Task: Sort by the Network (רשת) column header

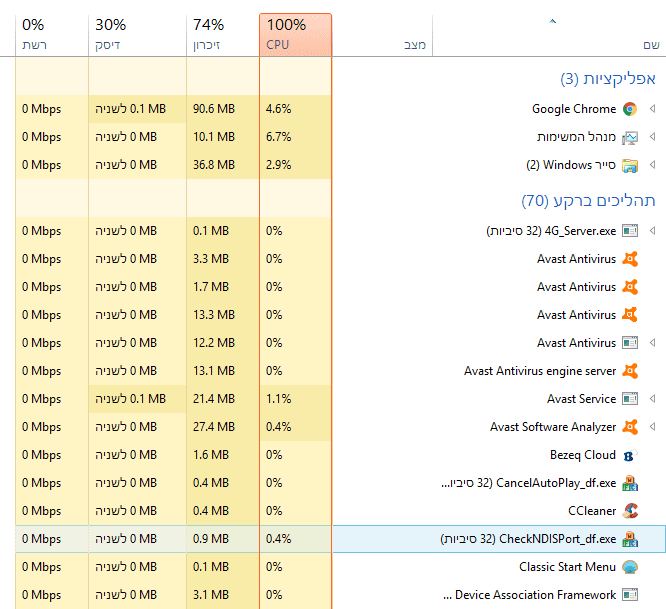Action: click(x=52, y=34)
